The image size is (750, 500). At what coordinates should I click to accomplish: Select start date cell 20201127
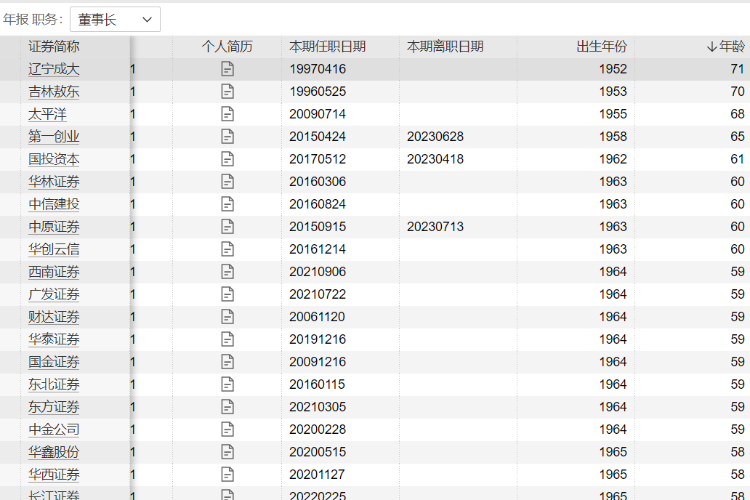[x=318, y=474]
